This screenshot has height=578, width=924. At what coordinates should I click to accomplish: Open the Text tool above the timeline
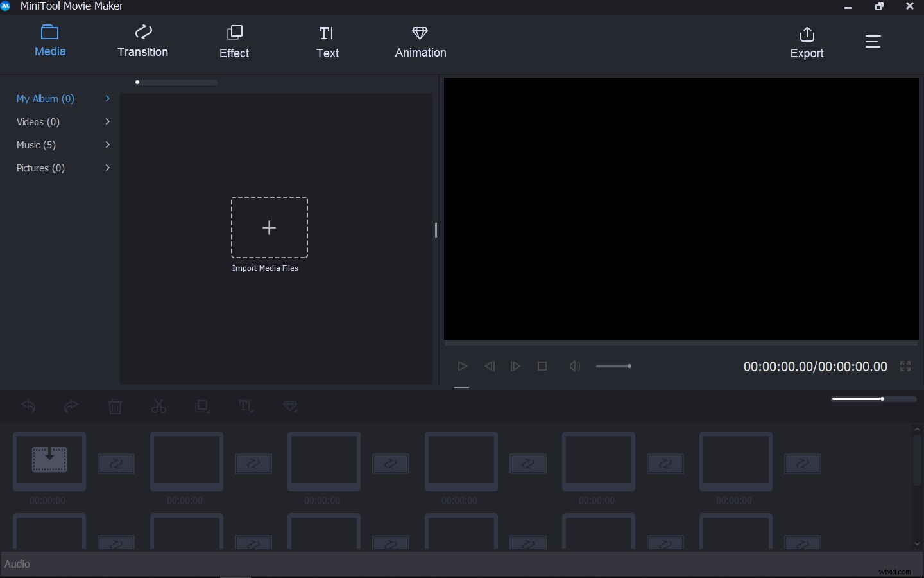click(x=246, y=407)
